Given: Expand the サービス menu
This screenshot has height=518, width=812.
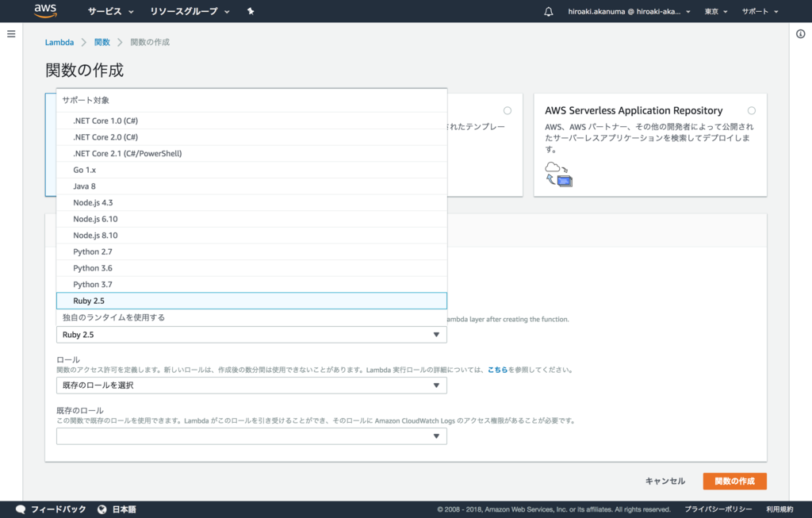Looking at the screenshot, I should tap(110, 11).
